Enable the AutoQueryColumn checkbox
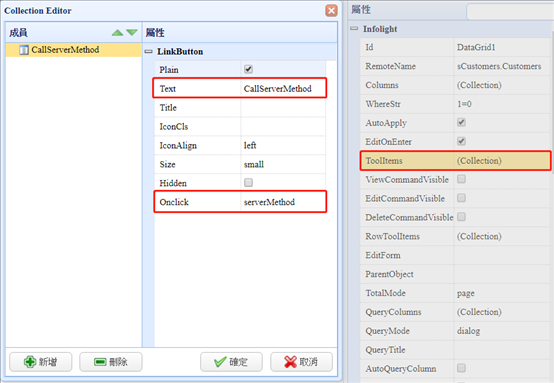The height and width of the screenshot is (383, 554). (x=461, y=368)
